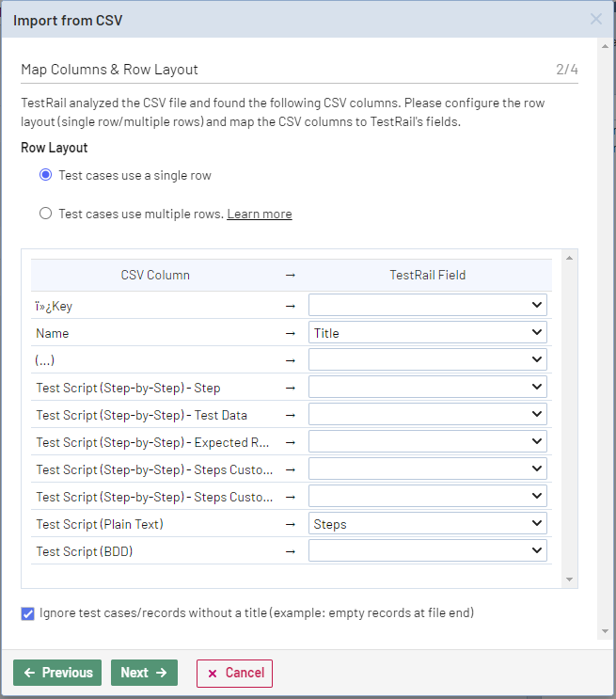Open the Learn more link

[x=259, y=214]
